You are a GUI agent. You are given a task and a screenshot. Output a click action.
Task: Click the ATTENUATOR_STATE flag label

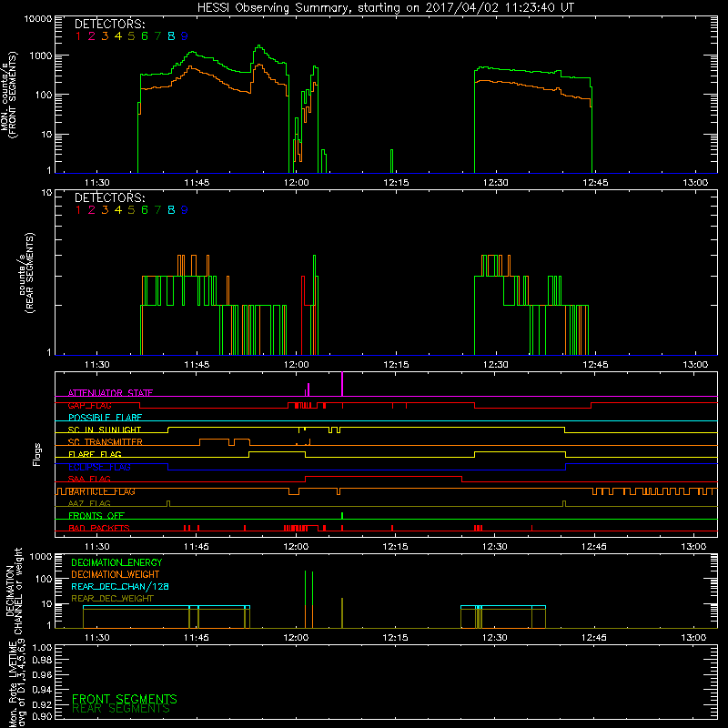[110, 393]
